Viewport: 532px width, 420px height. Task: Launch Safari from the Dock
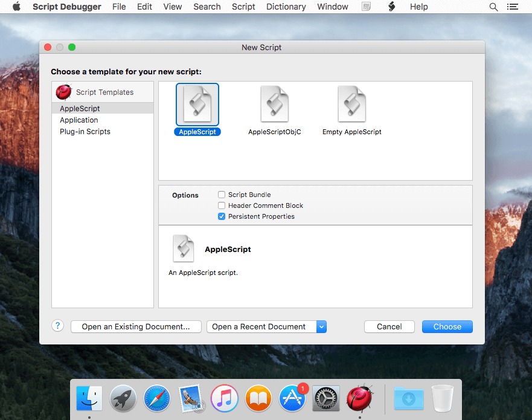(x=156, y=398)
